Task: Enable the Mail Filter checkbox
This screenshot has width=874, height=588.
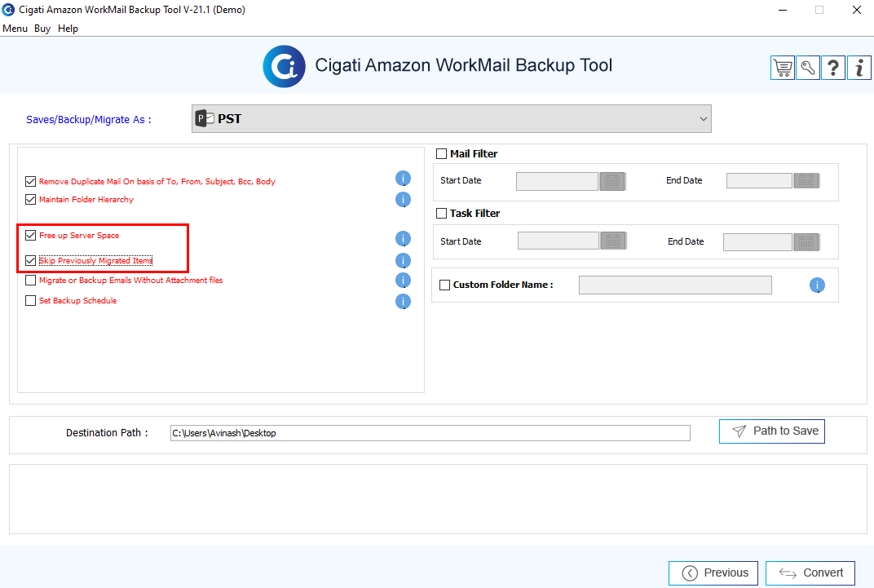Action: click(x=441, y=154)
